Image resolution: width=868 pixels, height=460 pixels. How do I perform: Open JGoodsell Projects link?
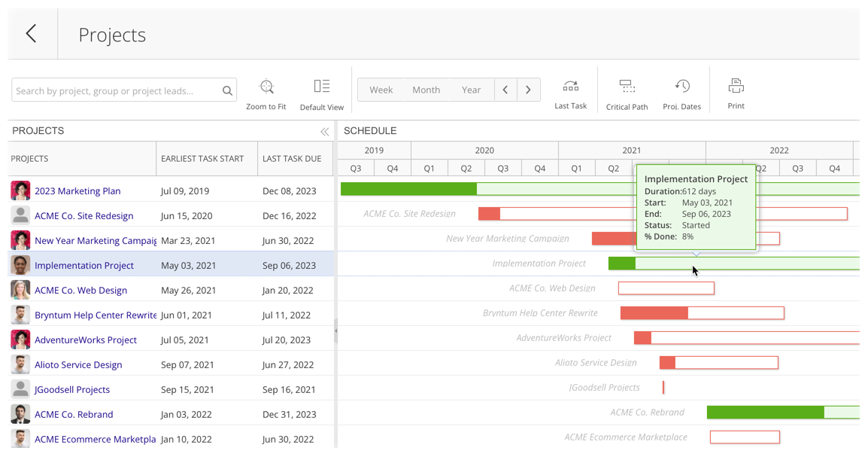72,390
